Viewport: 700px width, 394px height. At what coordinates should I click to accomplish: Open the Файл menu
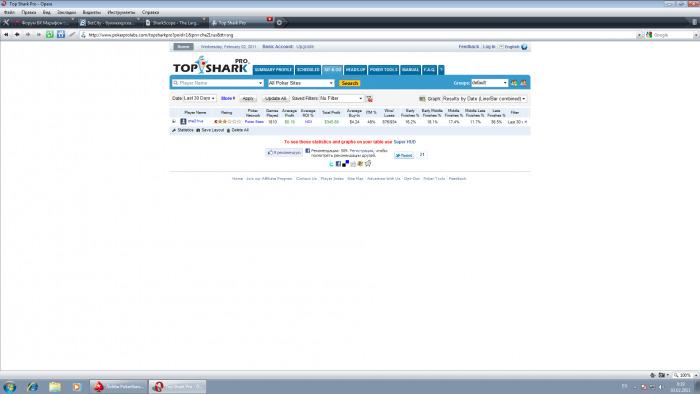click(9, 12)
